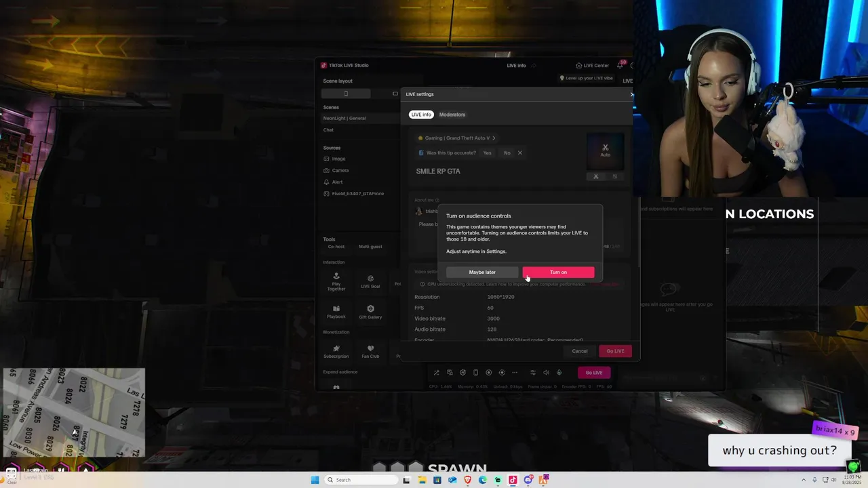Click Level up your LIVE vibe tip
This screenshot has height=488, width=868.
tap(586, 78)
